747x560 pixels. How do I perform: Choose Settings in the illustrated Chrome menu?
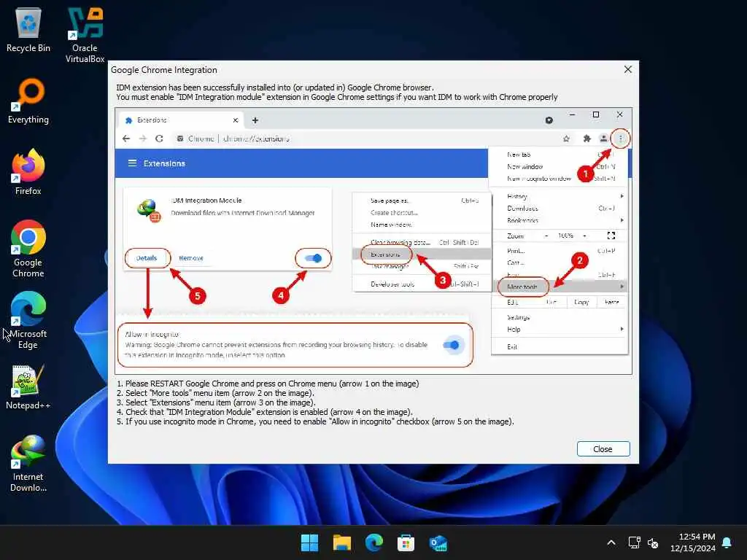pos(519,317)
